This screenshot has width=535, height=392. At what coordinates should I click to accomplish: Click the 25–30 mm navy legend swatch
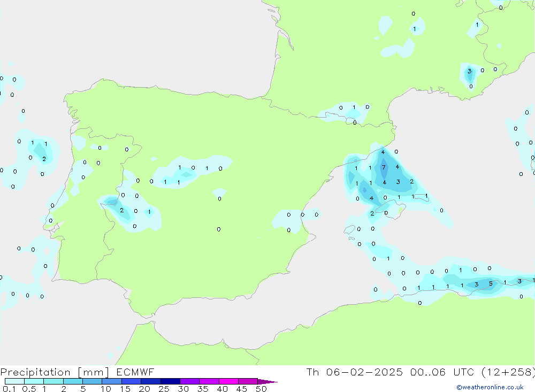pos(170,381)
